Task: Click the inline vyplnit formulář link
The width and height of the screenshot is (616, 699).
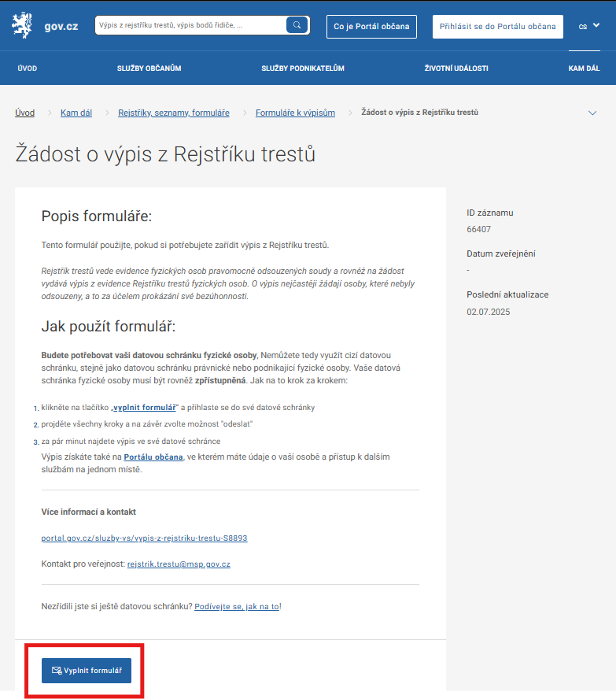Action: pos(144,408)
